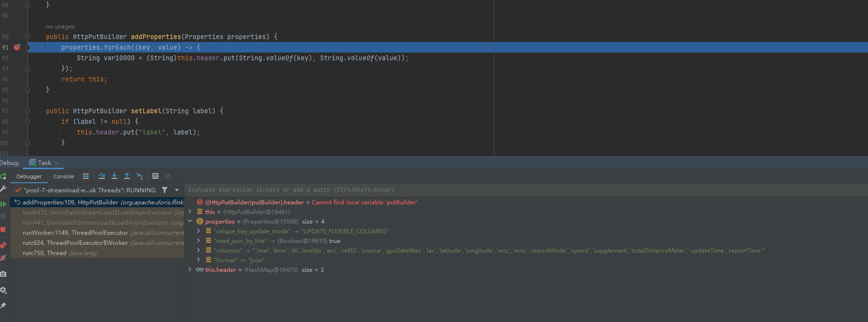Click the Step Over debug icon
This screenshot has height=322, width=868.
[102, 176]
